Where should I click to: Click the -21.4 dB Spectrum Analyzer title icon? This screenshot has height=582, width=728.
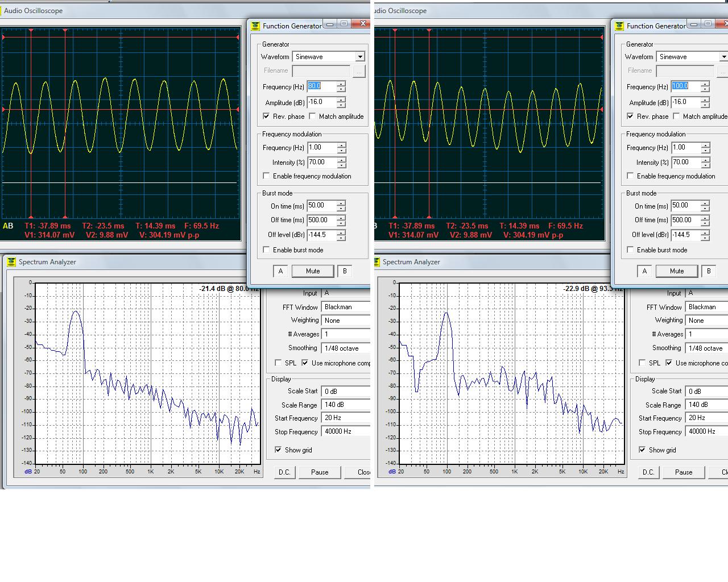click(11, 262)
